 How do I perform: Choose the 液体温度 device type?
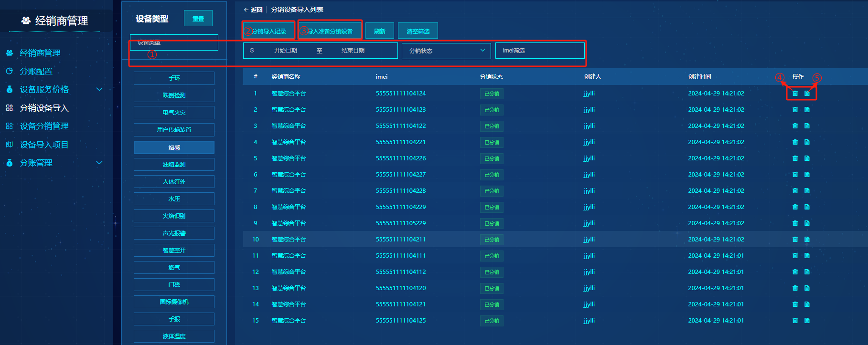click(x=174, y=336)
